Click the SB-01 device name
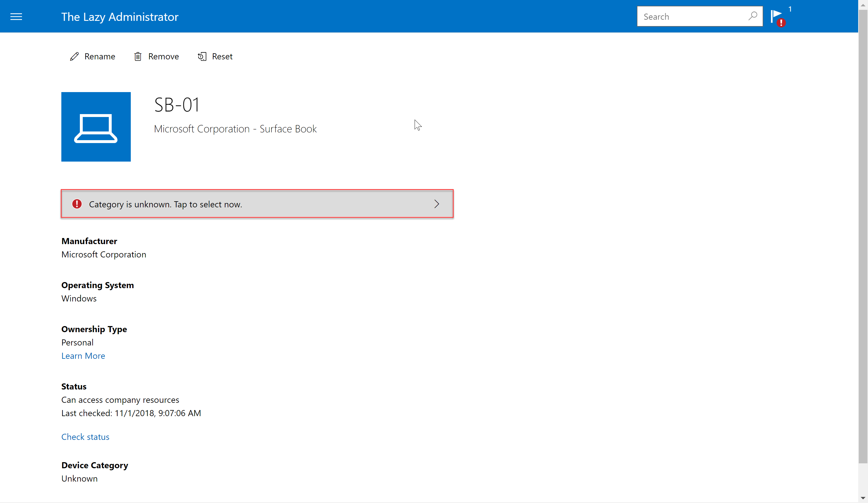Image resolution: width=868 pixels, height=503 pixels. point(177,105)
